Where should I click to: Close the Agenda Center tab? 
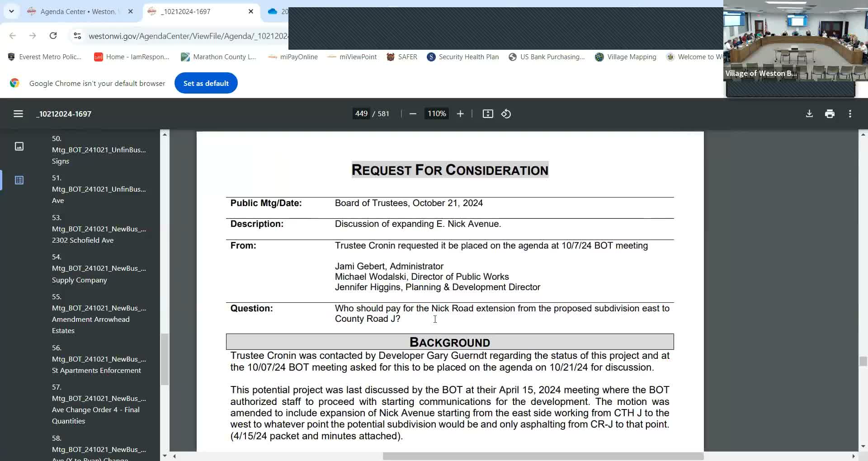coord(131,11)
